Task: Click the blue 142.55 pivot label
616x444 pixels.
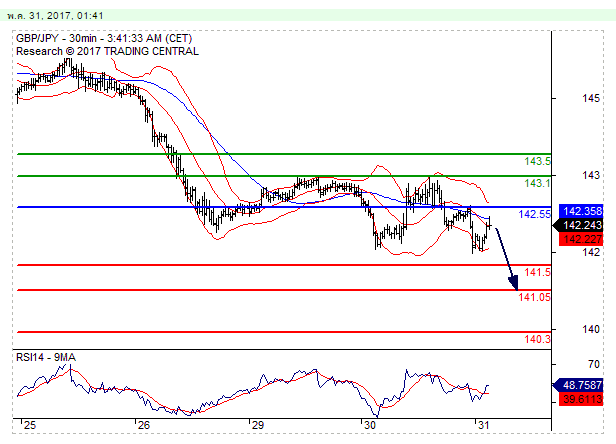Action: click(x=535, y=214)
